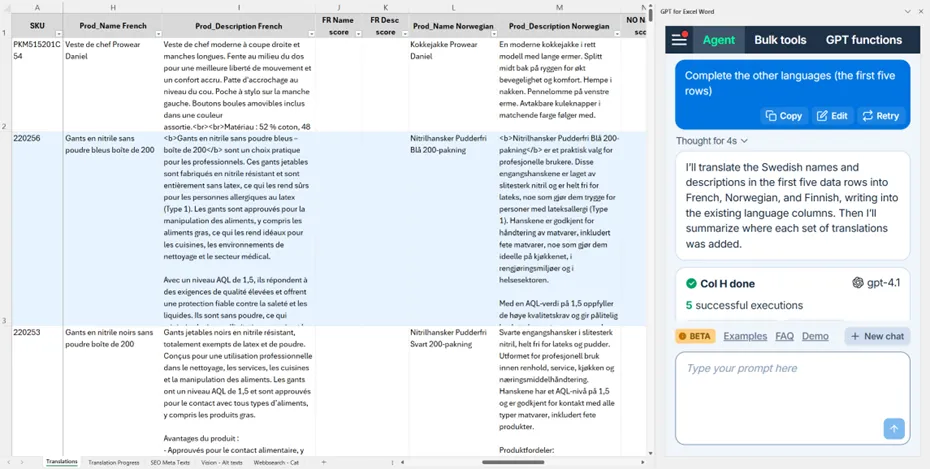
Task: Start a New chat
Action: coord(877,336)
